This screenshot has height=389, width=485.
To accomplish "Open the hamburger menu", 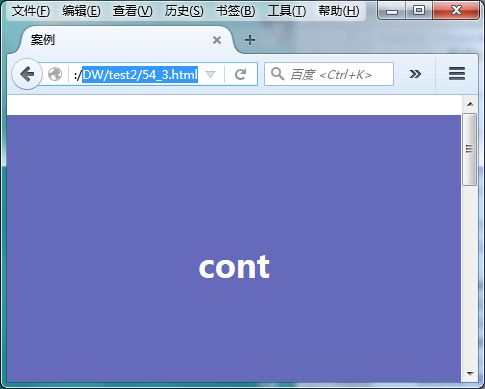I will (457, 74).
